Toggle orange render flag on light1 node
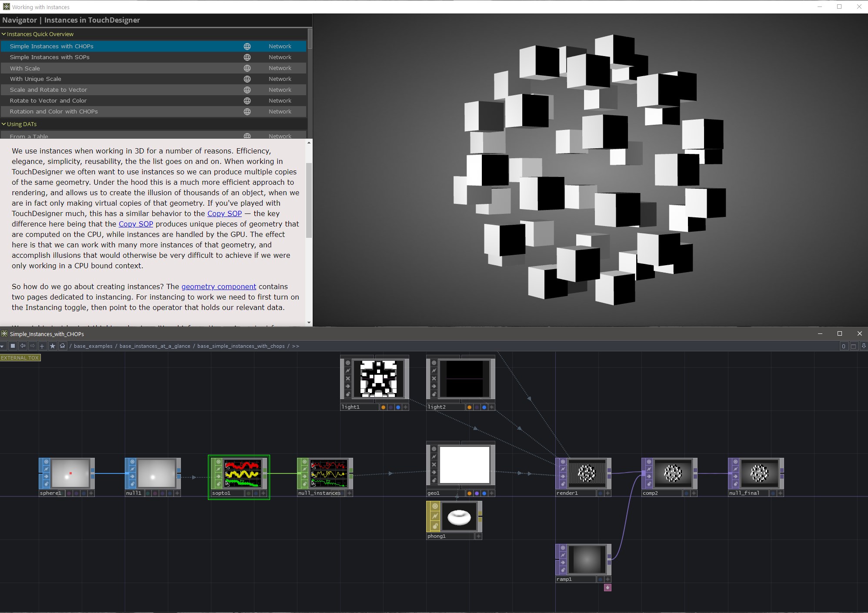Screen dimensions: 868x613 (383, 407)
